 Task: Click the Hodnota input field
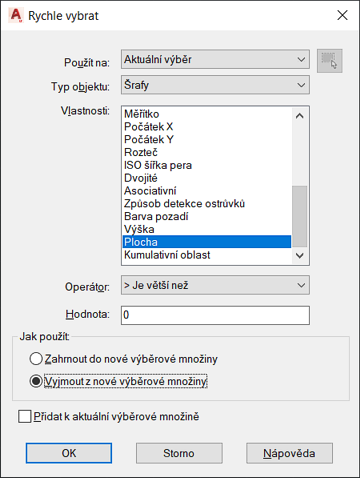[x=215, y=315]
